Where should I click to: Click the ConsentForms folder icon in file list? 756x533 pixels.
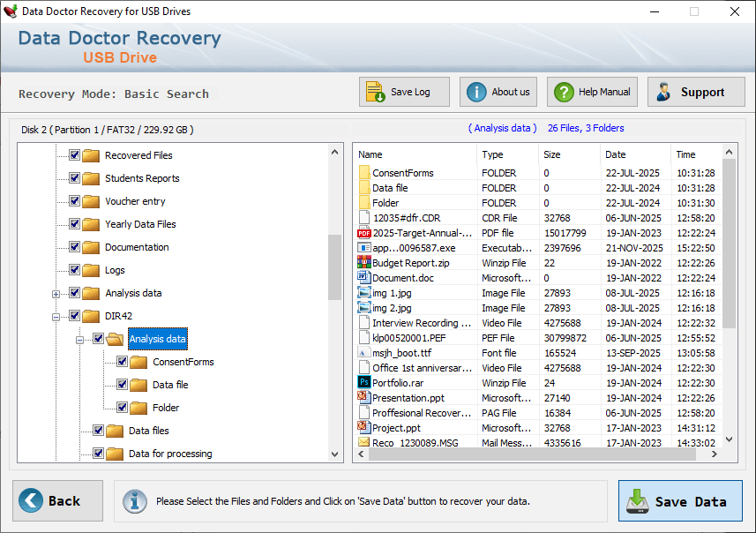[364, 173]
